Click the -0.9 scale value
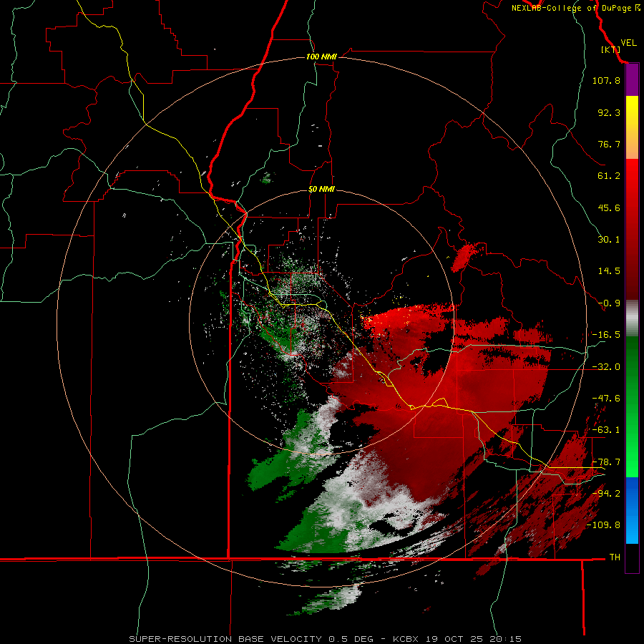This screenshot has width=644, height=644. pyautogui.click(x=609, y=303)
